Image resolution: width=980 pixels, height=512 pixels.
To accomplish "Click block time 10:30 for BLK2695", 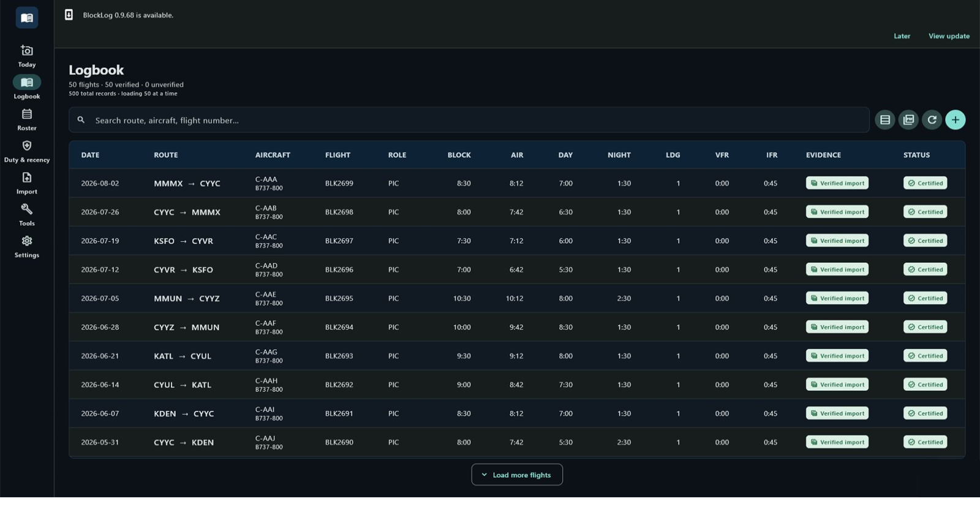I will 462,298.
